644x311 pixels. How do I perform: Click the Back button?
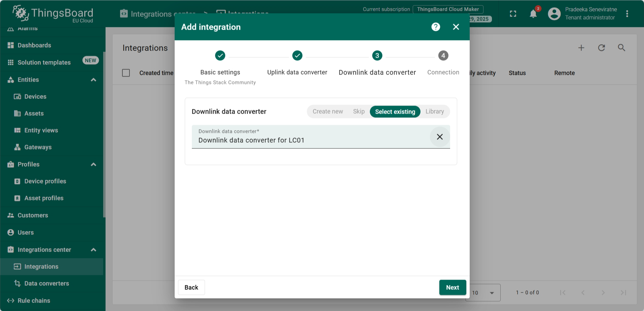(x=191, y=287)
